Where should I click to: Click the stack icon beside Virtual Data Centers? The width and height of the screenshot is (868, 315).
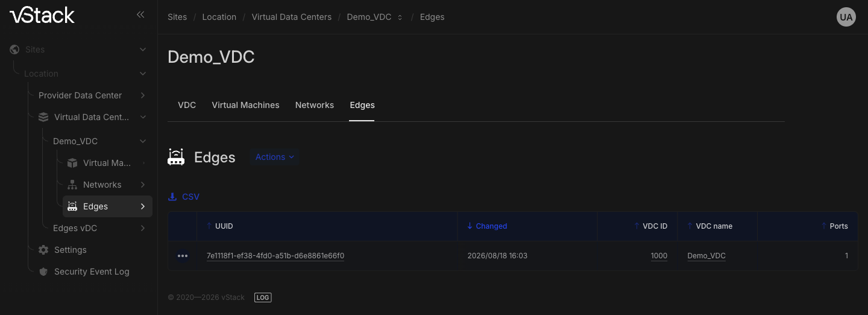click(x=43, y=117)
